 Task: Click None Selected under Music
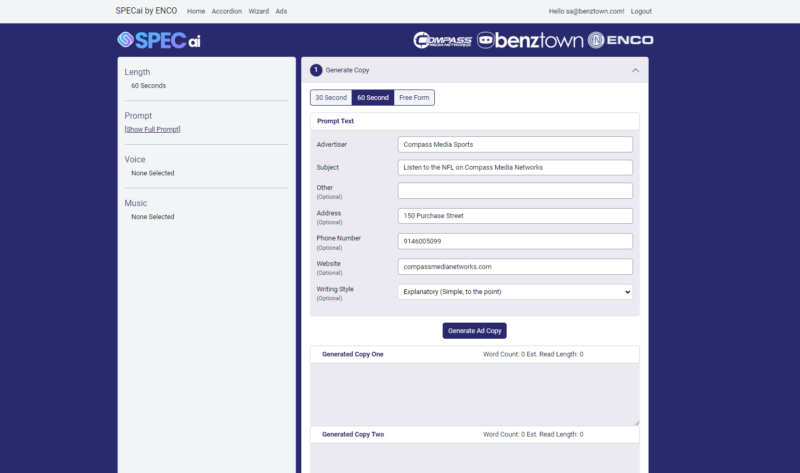(x=153, y=217)
